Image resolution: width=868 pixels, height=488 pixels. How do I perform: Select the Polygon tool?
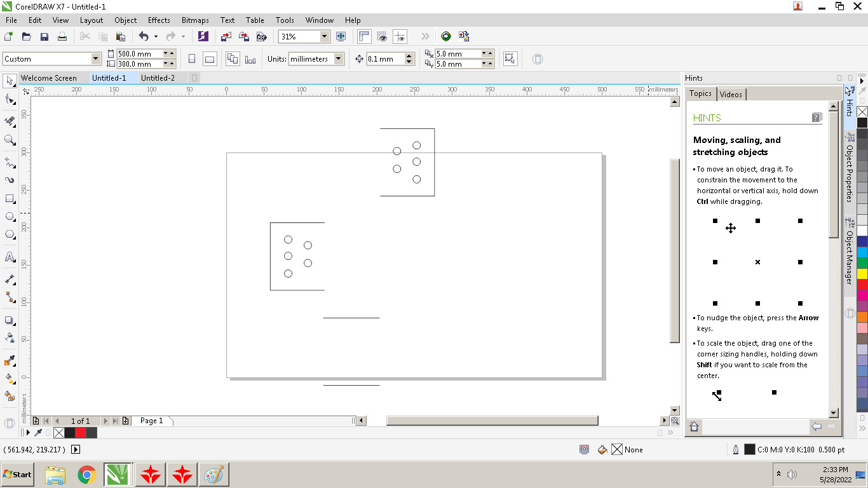10,234
